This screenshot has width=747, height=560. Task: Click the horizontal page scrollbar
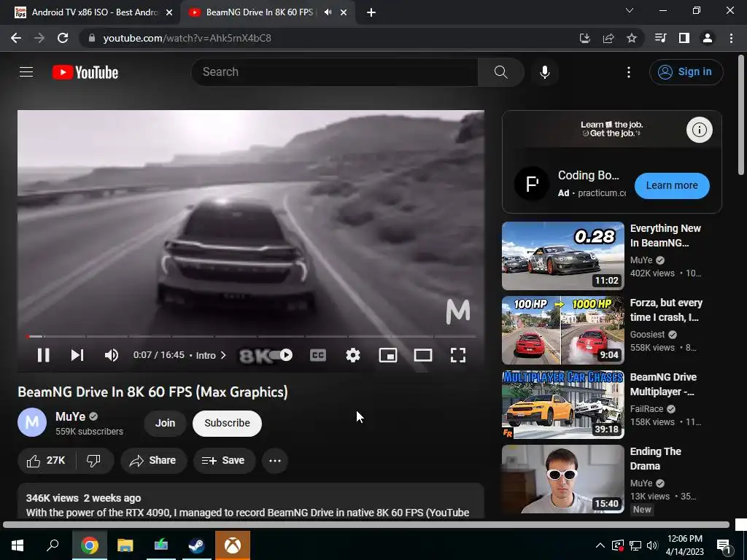pyautogui.click(x=366, y=525)
